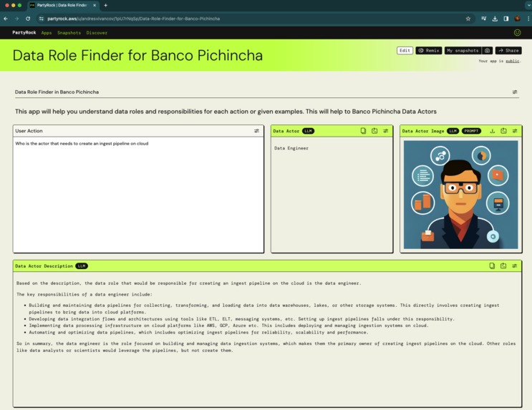The image size is (532, 410).
Task: Bookmark this page with the star icon
Action: point(468,19)
